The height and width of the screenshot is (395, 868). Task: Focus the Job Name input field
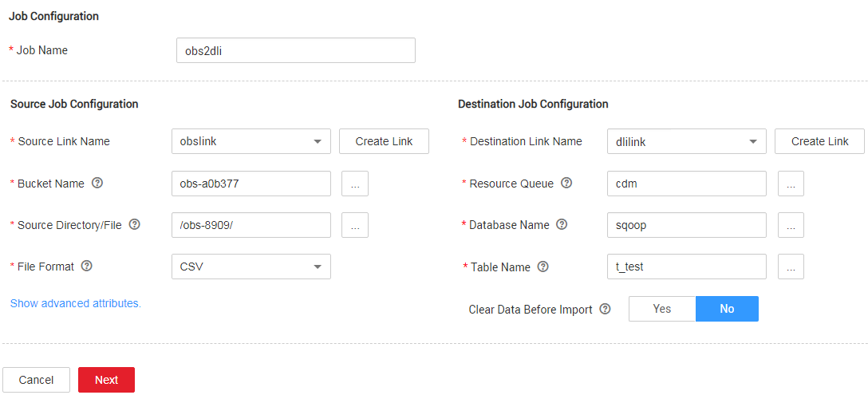(x=295, y=50)
